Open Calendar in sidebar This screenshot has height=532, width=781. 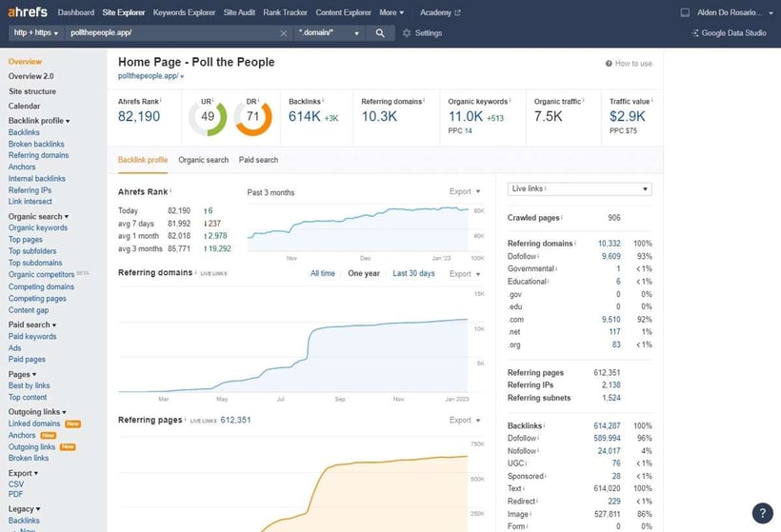(x=25, y=106)
